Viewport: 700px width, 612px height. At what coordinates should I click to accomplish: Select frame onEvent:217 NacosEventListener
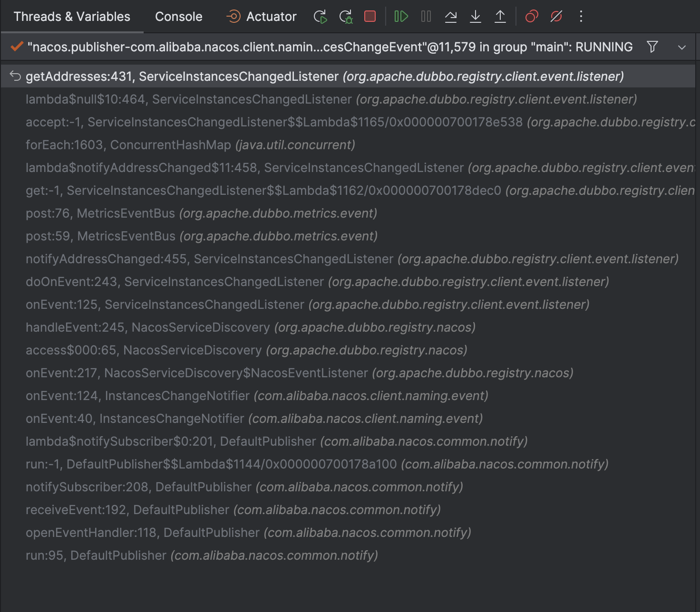coord(348,373)
